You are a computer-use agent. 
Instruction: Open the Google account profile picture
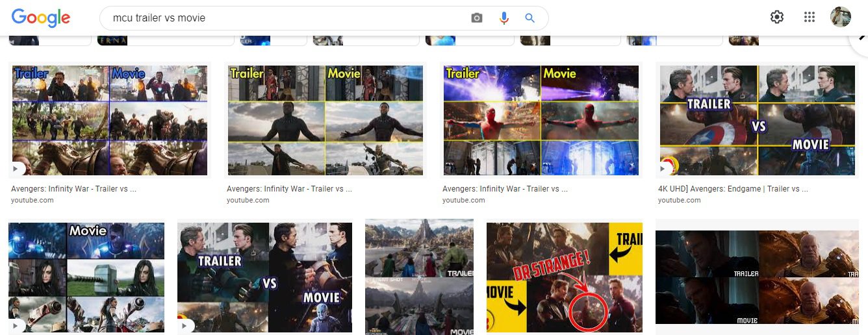click(x=841, y=18)
